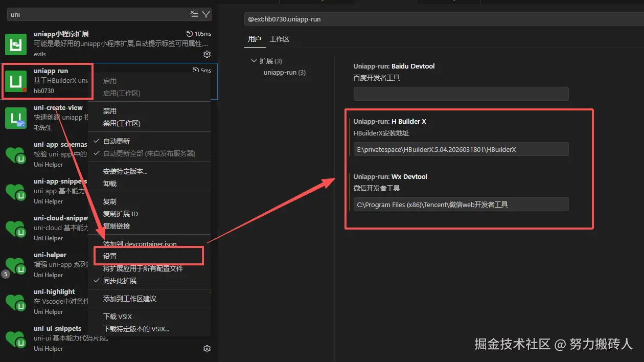This screenshot has width=644, height=362.
Task: Click the 百度开发者工具 description text
Action: coord(377,78)
